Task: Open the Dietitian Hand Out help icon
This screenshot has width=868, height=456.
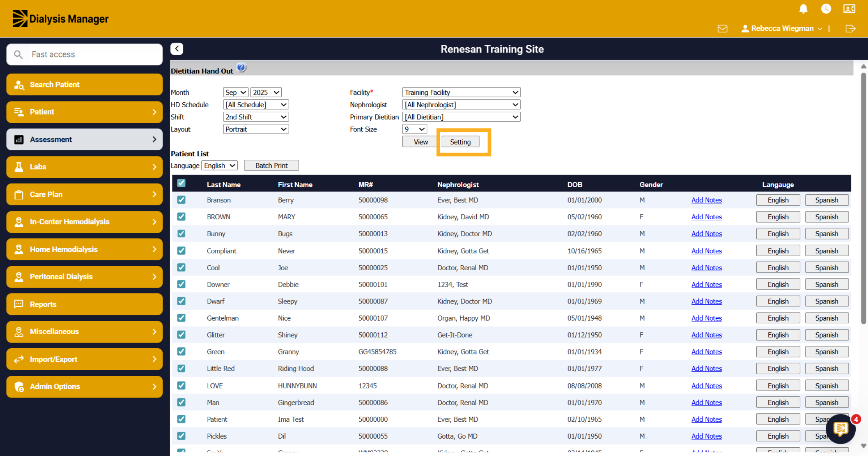Action: pos(241,68)
